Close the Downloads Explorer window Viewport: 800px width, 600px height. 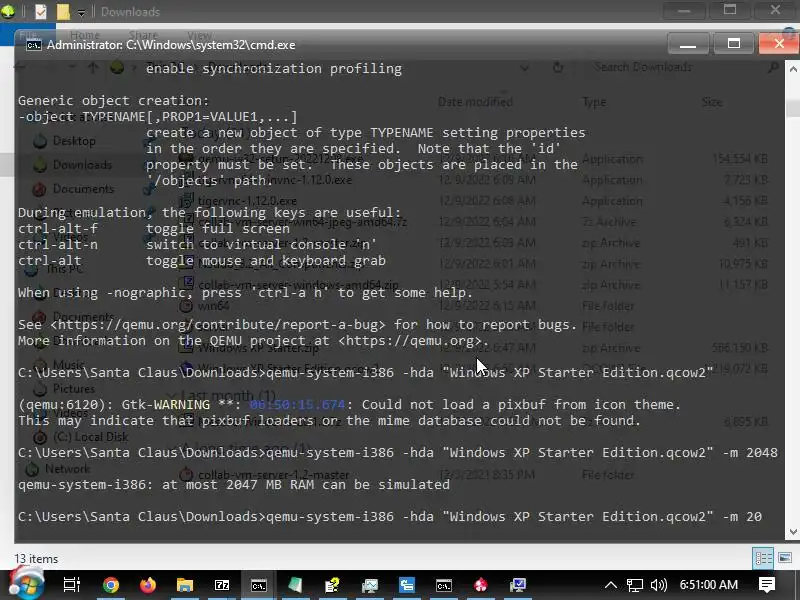[x=775, y=10]
